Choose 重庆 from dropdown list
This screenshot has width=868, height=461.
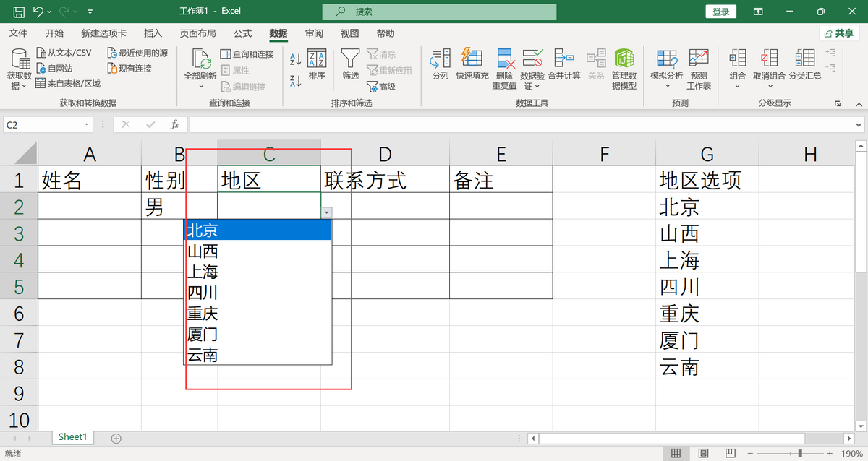tap(258, 314)
